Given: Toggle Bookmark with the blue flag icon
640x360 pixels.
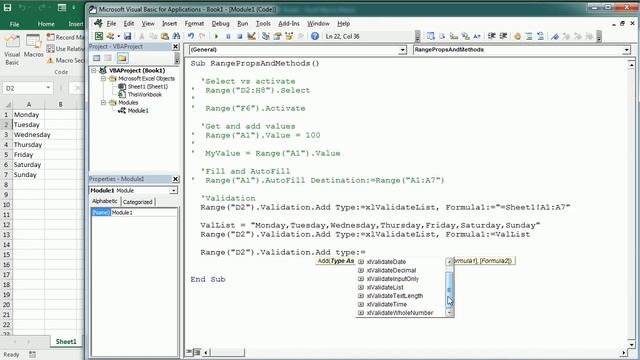Looking at the screenshot, I should [x=555, y=36].
